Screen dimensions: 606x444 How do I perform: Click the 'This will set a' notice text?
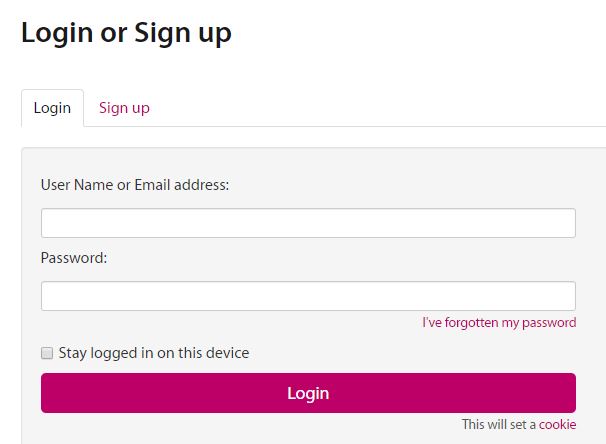(x=498, y=425)
